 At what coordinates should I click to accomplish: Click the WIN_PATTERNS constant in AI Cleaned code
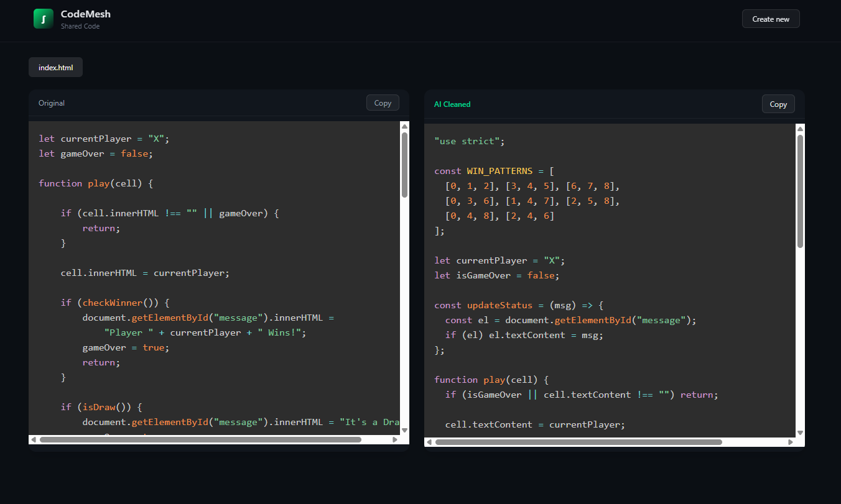pos(499,171)
